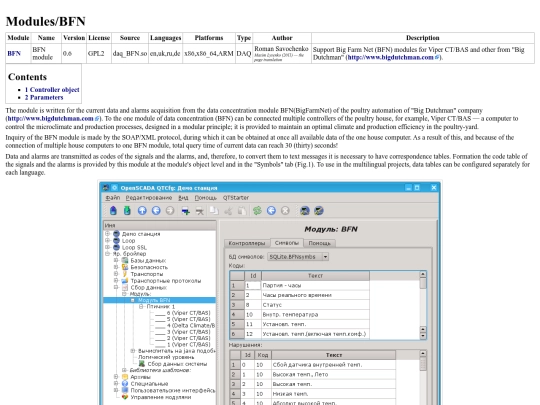This screenshot has height=405, width=540.
Task: Click the Управление модулями icon in tree
Action: pyautogui.click(x=125, y=397)
